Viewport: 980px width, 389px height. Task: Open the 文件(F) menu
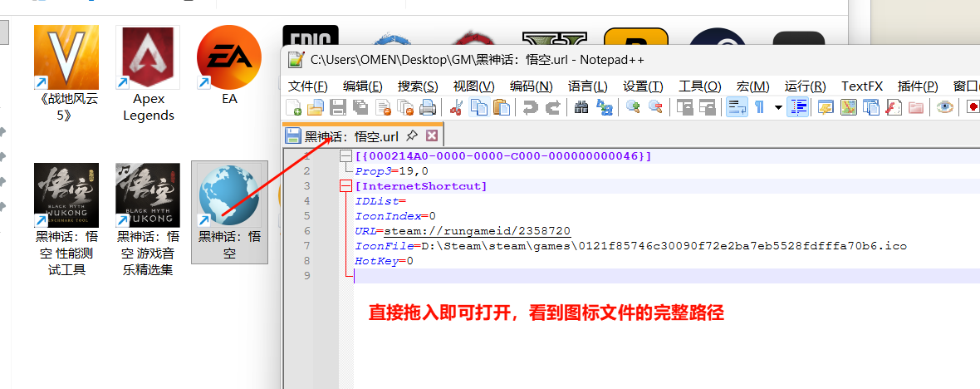[307, 86]
